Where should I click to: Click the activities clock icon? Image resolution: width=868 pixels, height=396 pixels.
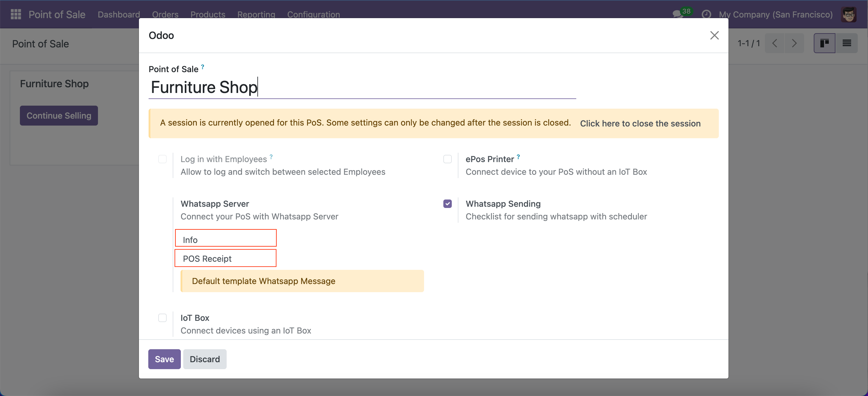[706, 14]
